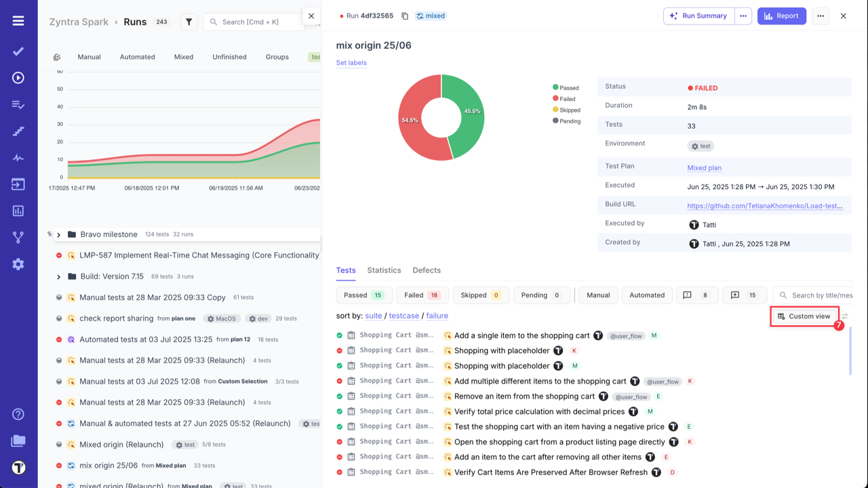Open the more options menu beside Run Summary
The height and width of the screenshot is (488, 868).
point(744,16)
